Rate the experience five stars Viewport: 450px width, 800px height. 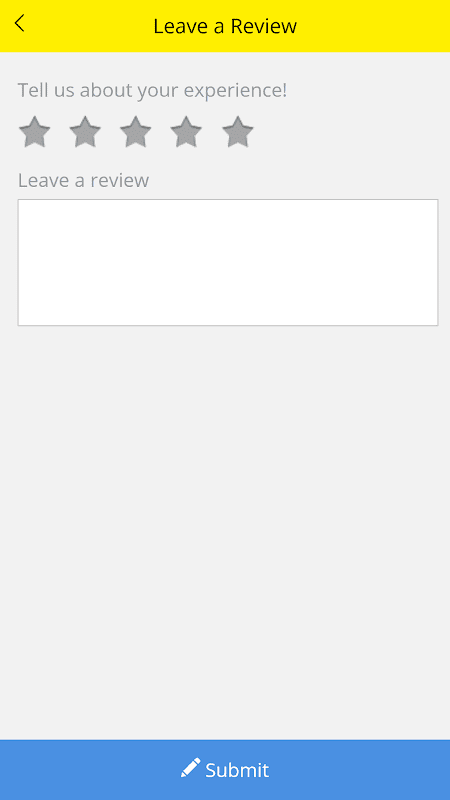(238, 132)
